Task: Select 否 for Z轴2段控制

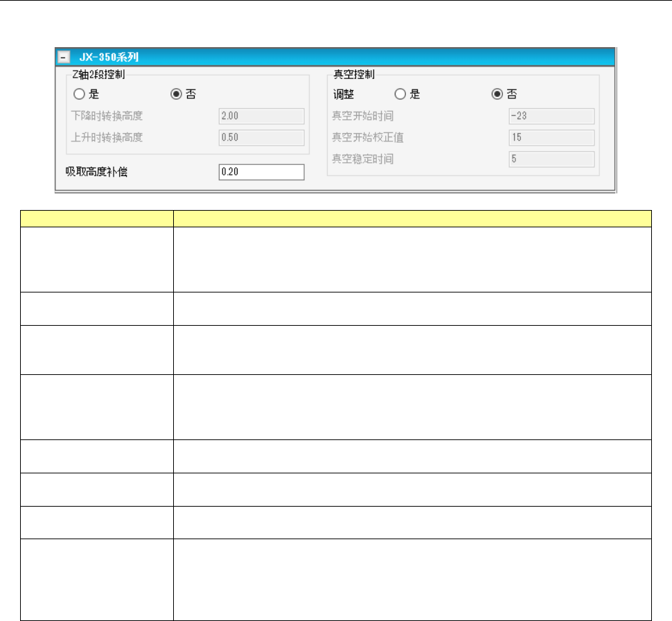Action: point(176,94)
